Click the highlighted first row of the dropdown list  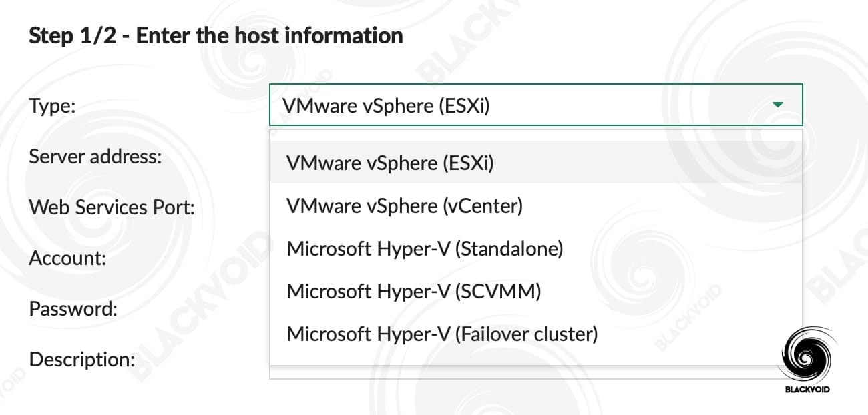coord(535,163)
